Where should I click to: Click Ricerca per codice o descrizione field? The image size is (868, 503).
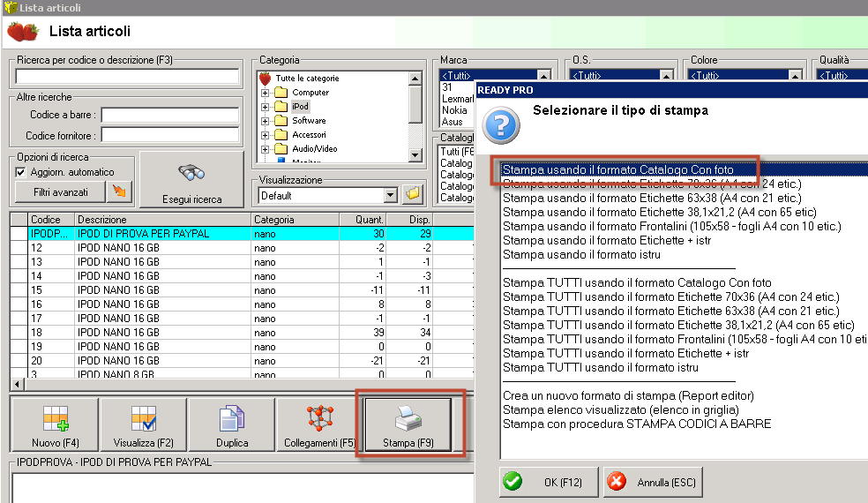[x=127, y=76]
